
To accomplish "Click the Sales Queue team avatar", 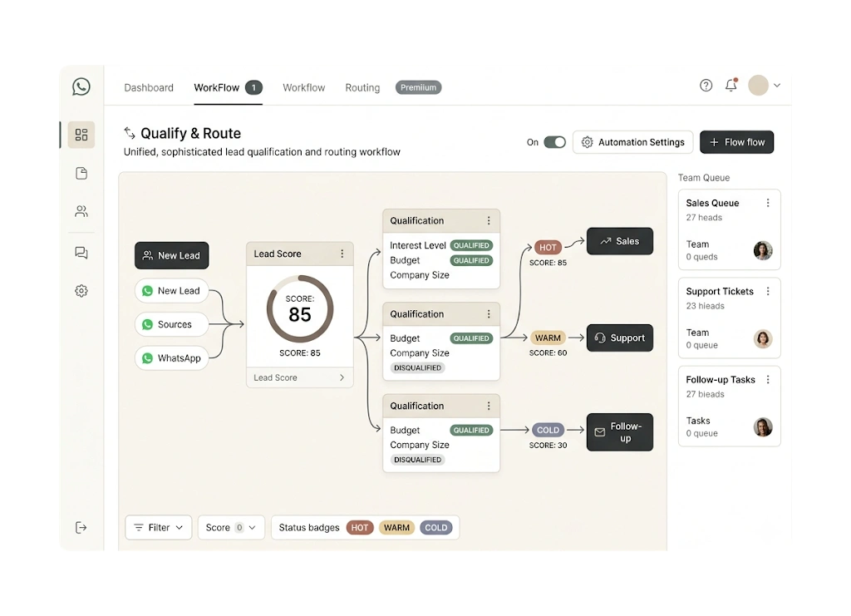I will tap(763, 250).
